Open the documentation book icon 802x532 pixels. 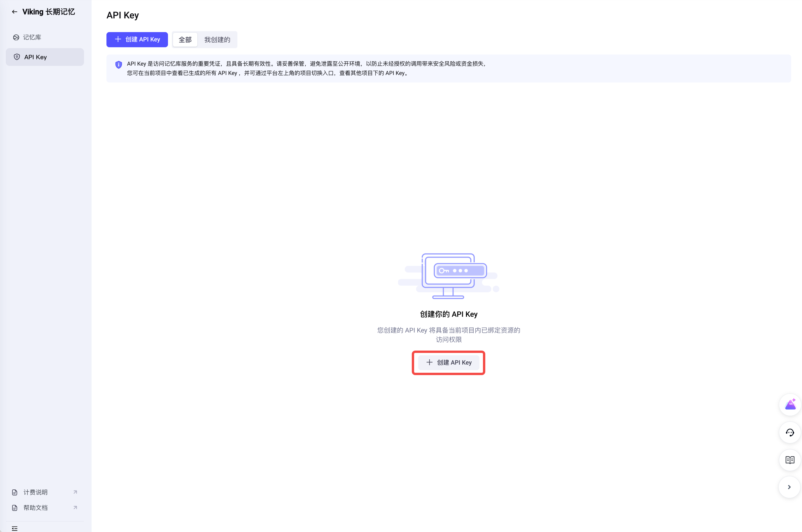click(790, 460)
